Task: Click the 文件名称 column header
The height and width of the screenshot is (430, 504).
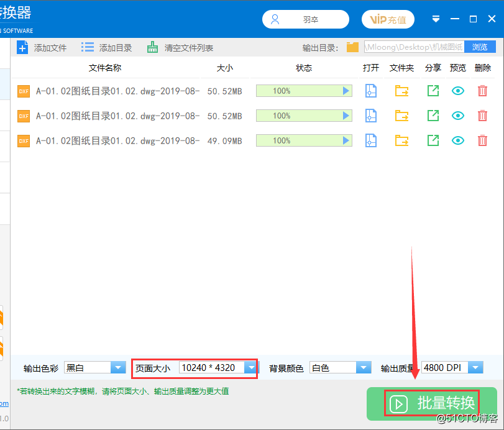Action: pos(105,68)
